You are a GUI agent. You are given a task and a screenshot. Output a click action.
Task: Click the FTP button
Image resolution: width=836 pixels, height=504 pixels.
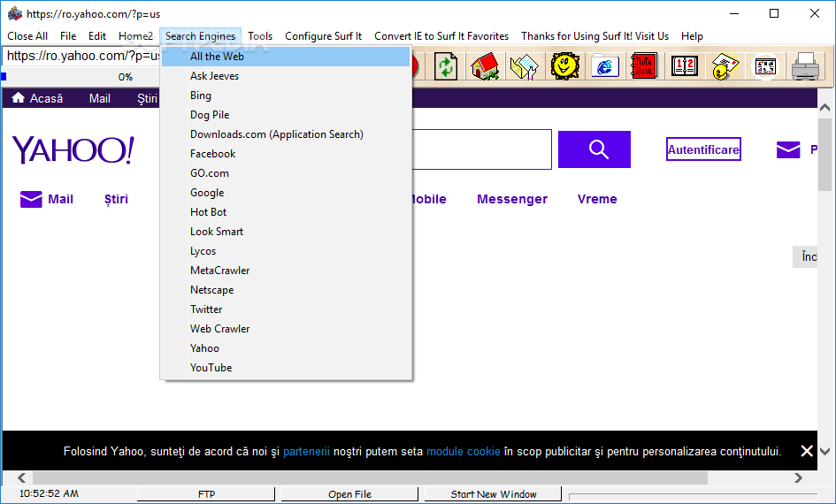pos(206,494)
